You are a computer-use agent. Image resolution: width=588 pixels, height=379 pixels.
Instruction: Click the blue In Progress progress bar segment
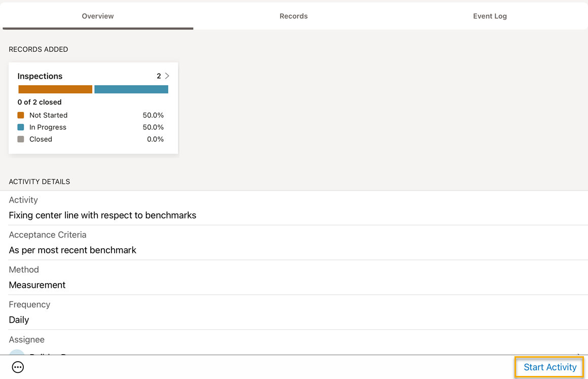point(131,89)
